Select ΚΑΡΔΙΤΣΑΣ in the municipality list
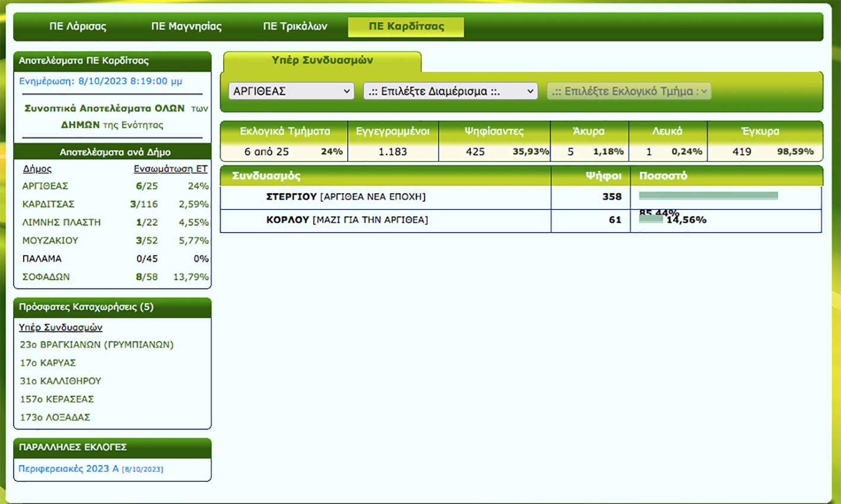The width and height of the screenshot is (841, 504). [x=48, y=204]
